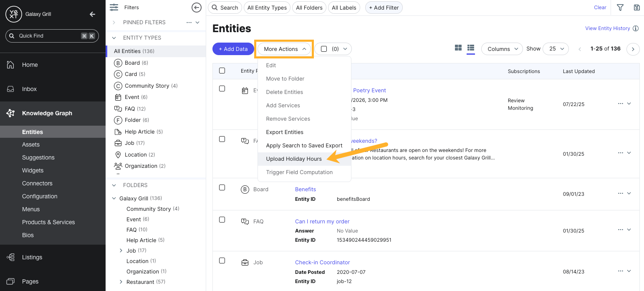This screenshot has width=644, height=291.
Task: Click the back arrow above Pinned Filters
Action: [x=196, y=7]
